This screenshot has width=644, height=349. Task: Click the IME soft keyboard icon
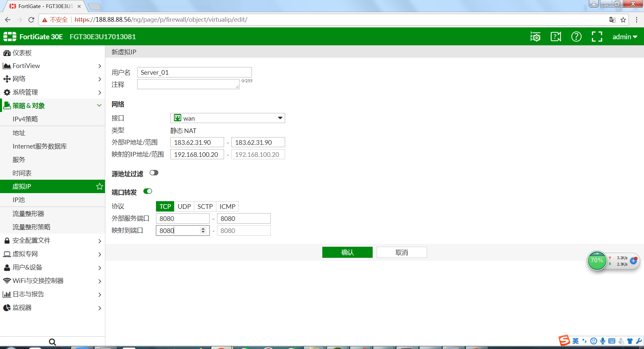pyautogui.click(x=612, y=341)
